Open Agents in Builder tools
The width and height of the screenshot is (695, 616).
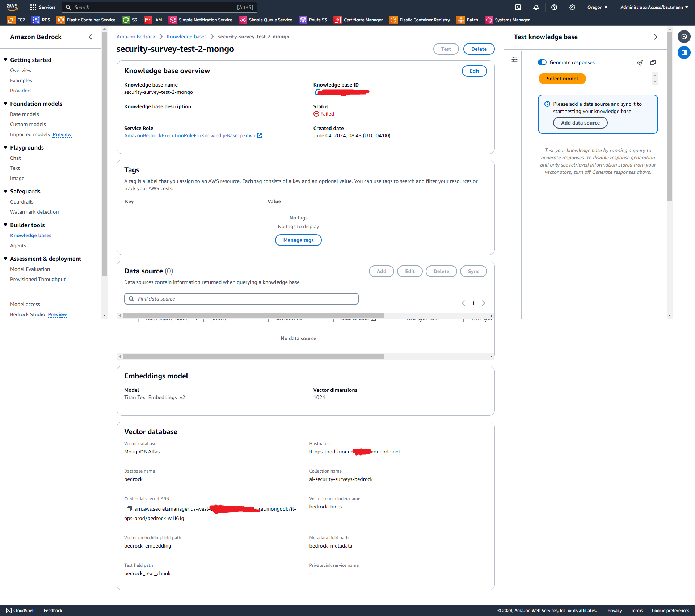(18, 246)
